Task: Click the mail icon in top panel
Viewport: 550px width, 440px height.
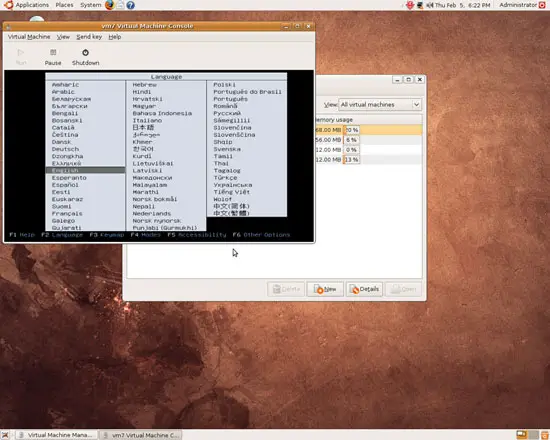Action: coord(120,5)
